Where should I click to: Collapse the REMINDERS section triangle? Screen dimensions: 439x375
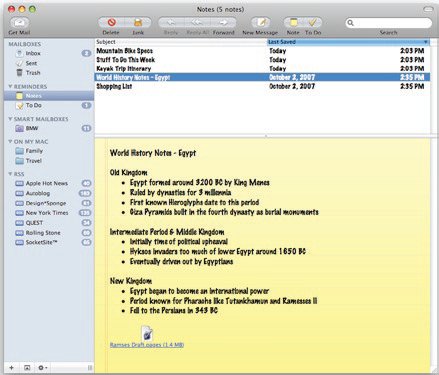[10, 86]
